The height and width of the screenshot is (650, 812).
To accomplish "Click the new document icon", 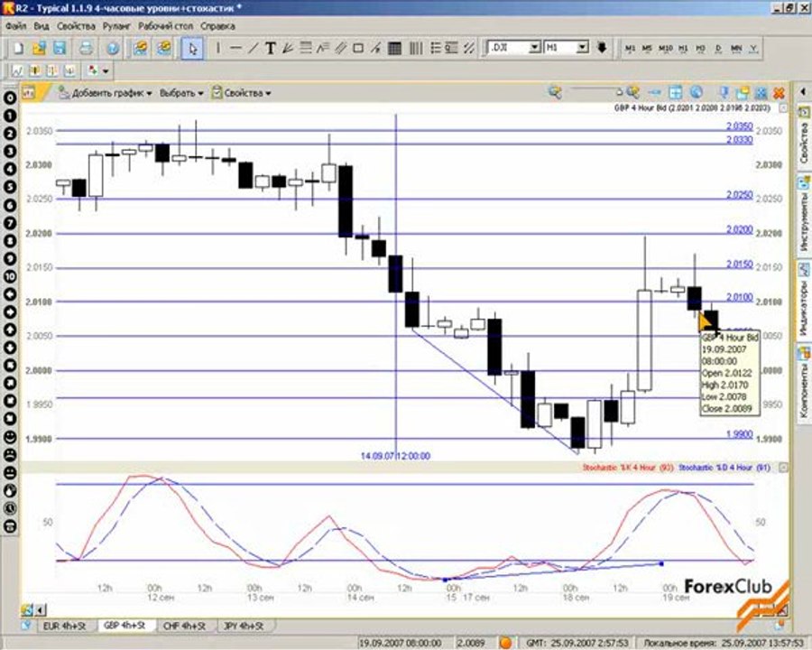I will coord(19,49).
